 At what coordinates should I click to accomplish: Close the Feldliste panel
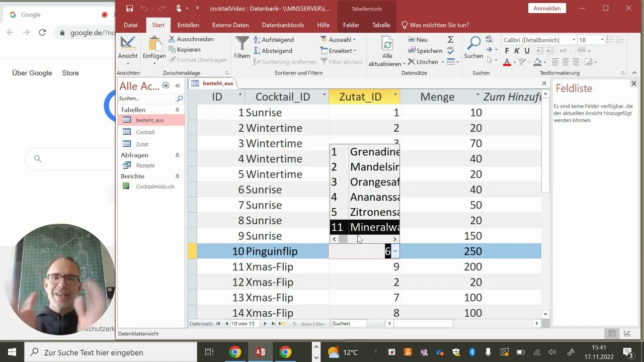click(x=634, y=83)
